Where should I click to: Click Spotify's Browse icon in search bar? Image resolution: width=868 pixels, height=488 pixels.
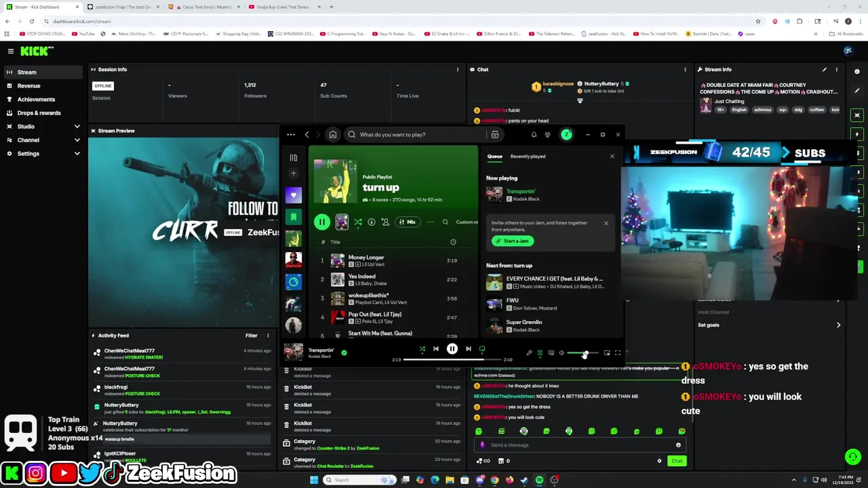coord(495,135)
